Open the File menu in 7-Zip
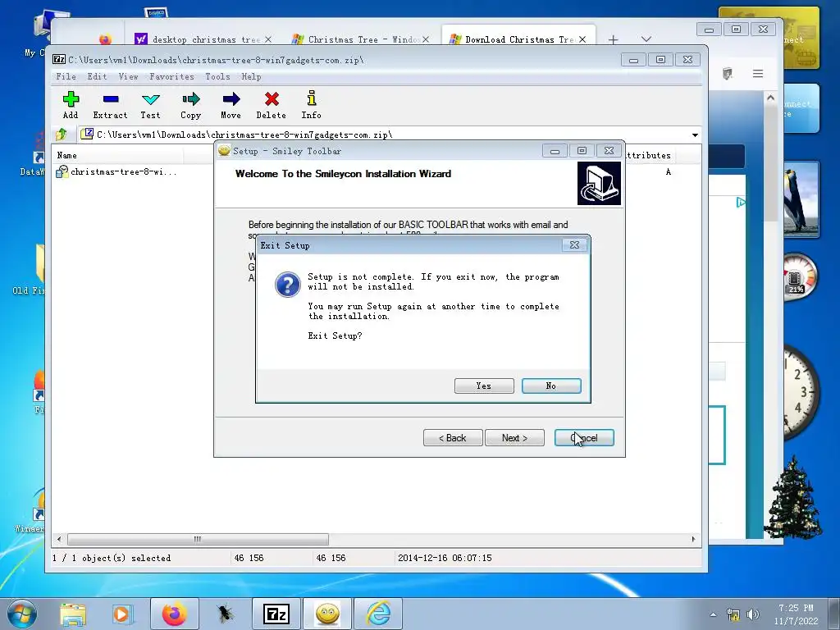 (x=66, y=76)
